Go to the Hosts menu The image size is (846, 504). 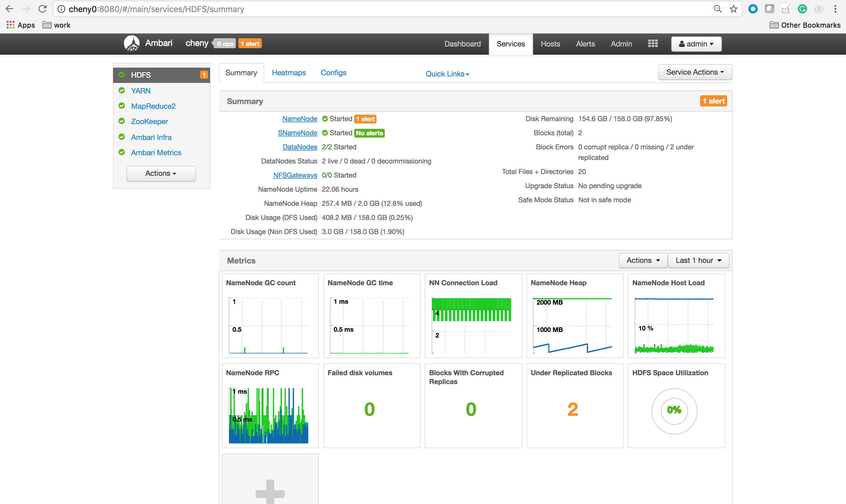point(550,44)
